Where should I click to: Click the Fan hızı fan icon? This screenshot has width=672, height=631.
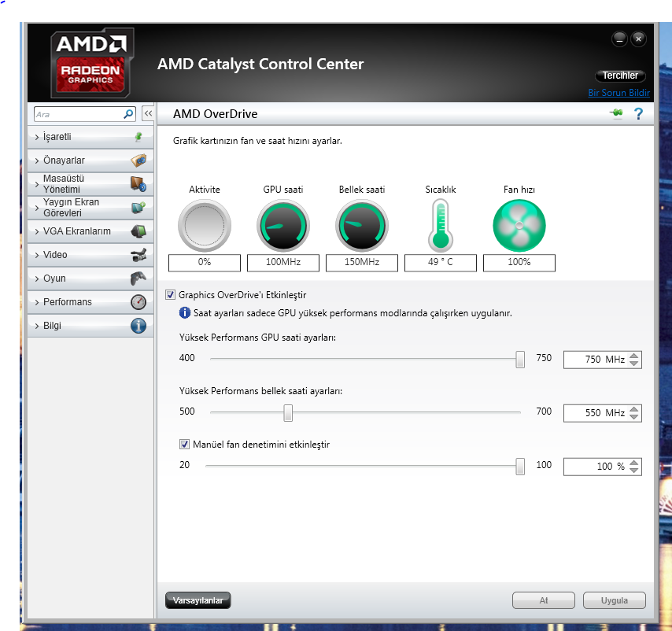tap(519, 225)
